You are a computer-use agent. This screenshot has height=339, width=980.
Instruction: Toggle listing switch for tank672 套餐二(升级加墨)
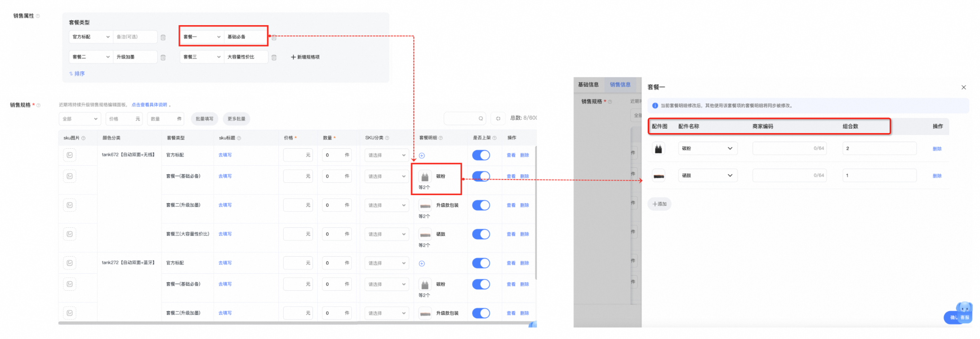click(x=481, y=205)
